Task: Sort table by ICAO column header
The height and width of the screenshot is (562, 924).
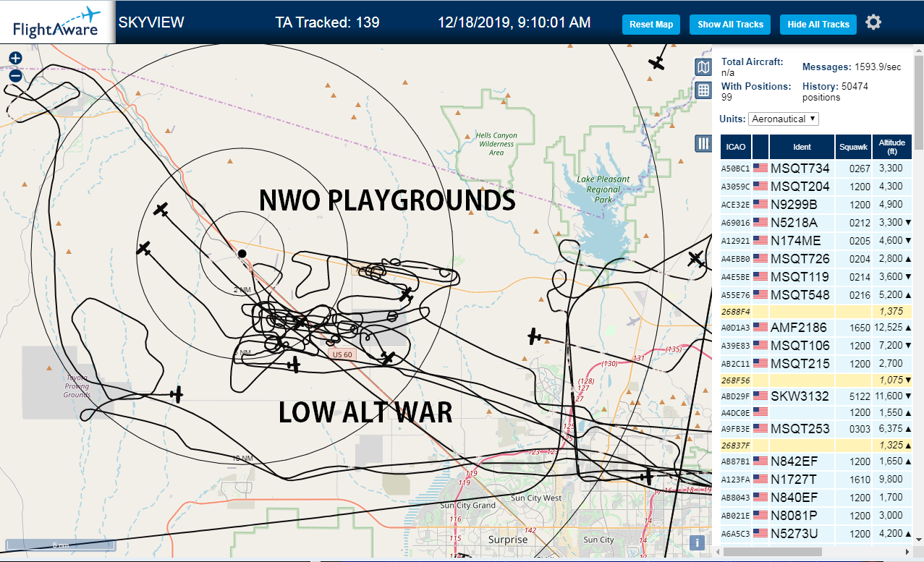Action: coord(736,147)
